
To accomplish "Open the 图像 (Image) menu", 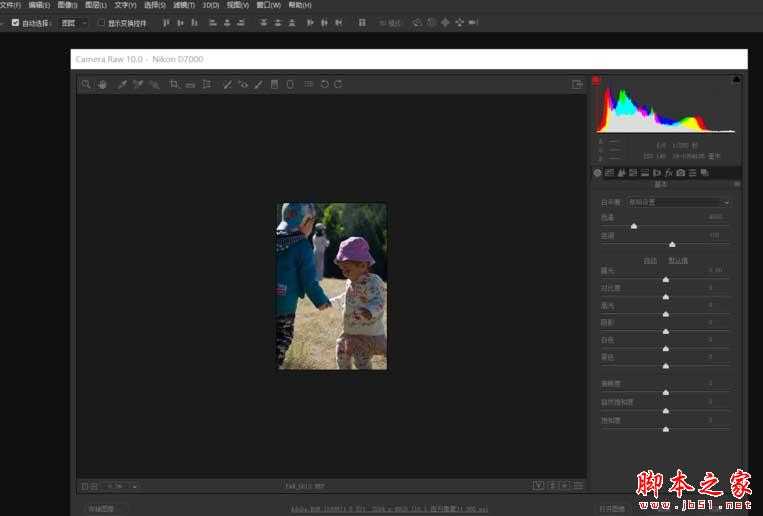I will pyautogui.click(x=68, y=5).
